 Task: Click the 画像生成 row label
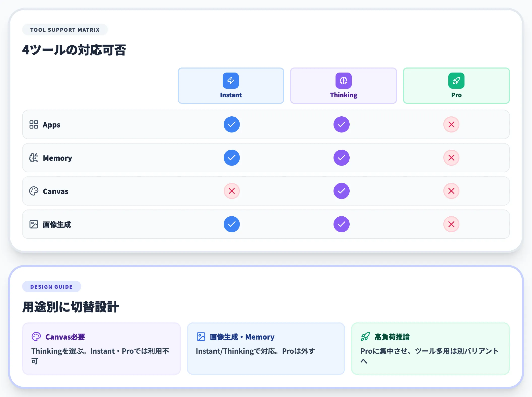(57, 224)
